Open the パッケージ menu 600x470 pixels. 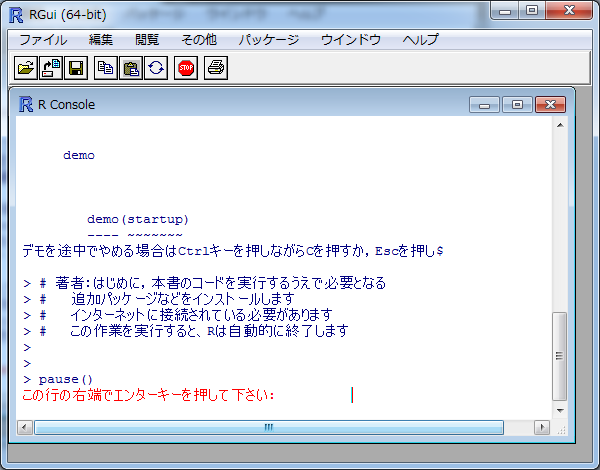269,40
